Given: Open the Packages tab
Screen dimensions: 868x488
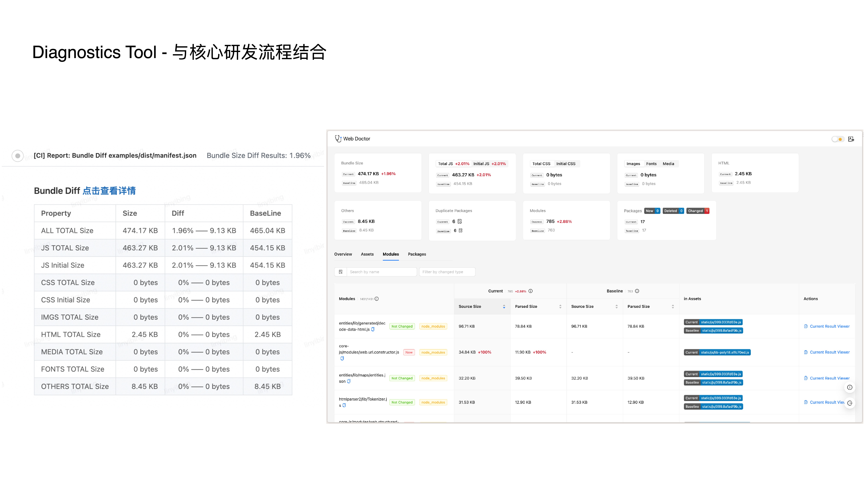Looking at the screenshot, I should pyautogui.click(x=417, y=254).
